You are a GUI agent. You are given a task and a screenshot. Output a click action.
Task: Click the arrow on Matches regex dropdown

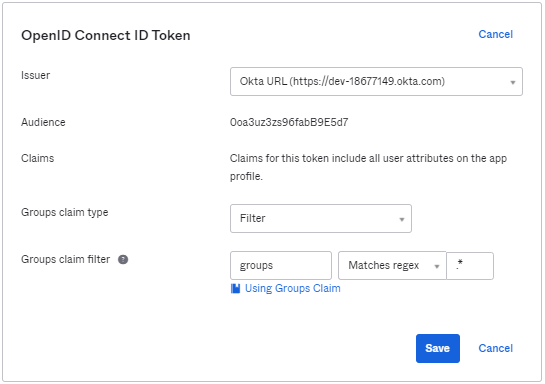click(437, 267)
